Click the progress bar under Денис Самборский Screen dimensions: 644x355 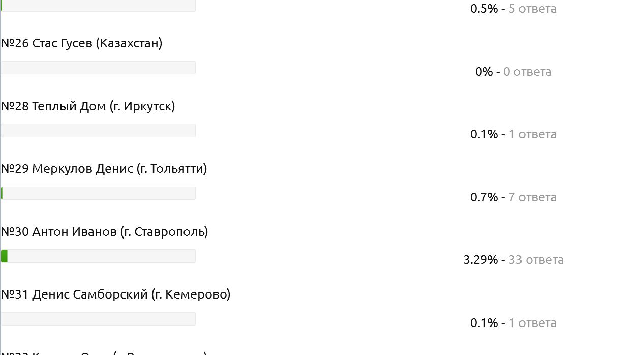[98, 319]
